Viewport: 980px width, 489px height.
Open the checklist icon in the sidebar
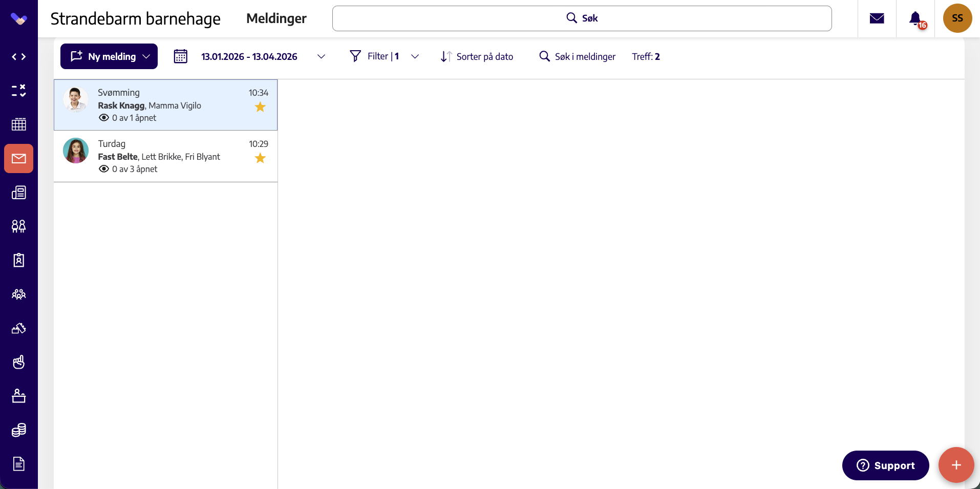click(x=19, y=91)
